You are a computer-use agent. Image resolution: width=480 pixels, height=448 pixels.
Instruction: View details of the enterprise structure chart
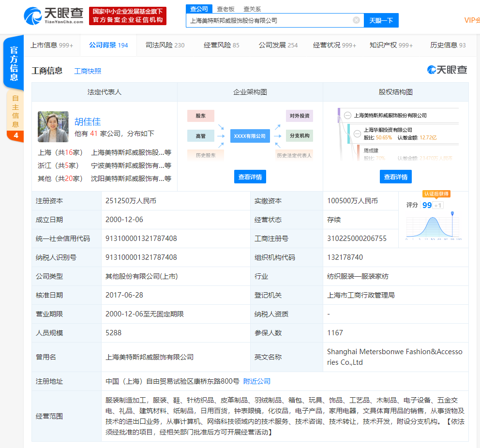250,177
